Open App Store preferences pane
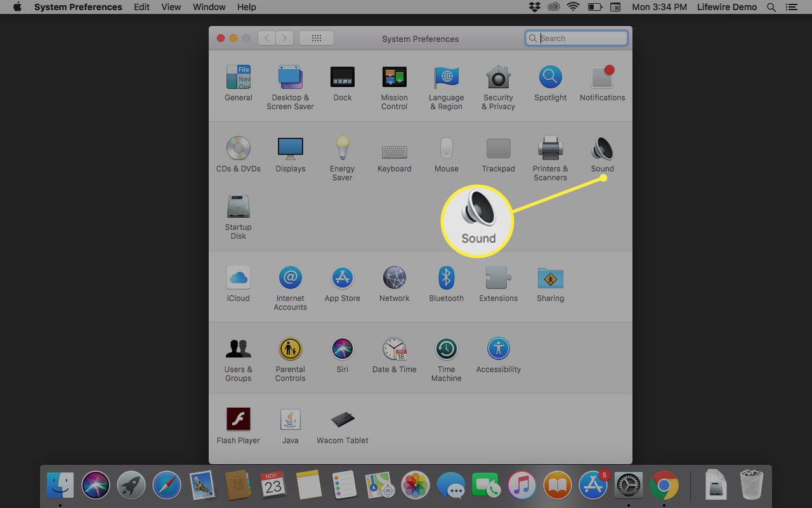Viewport: 812px width, 508px height. (x=343, y=284)
